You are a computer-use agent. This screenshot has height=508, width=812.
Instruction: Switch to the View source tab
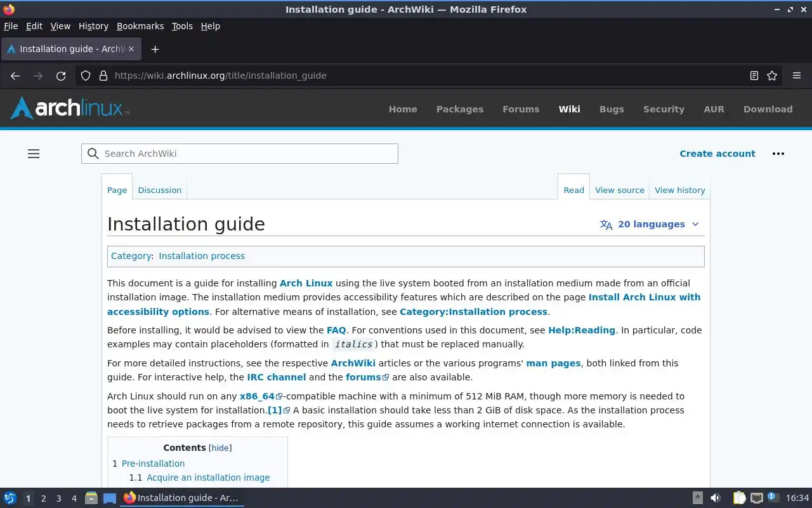[620, 190]
